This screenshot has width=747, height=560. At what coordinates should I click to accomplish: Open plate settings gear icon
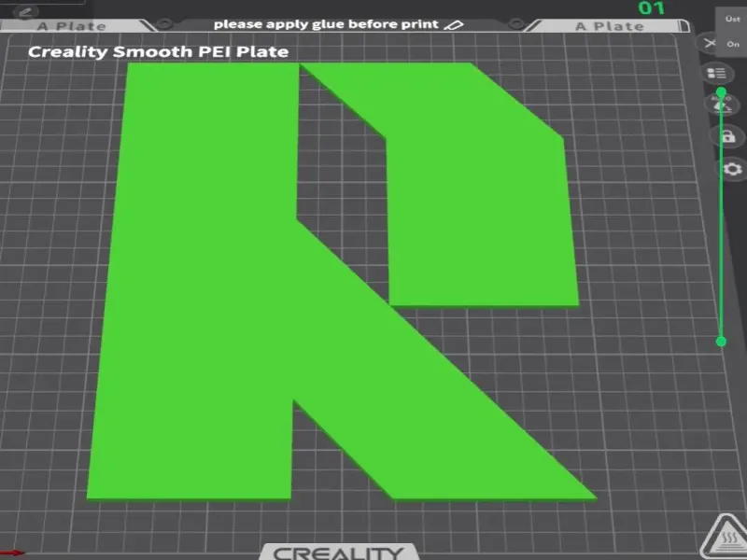coord(733,169)
